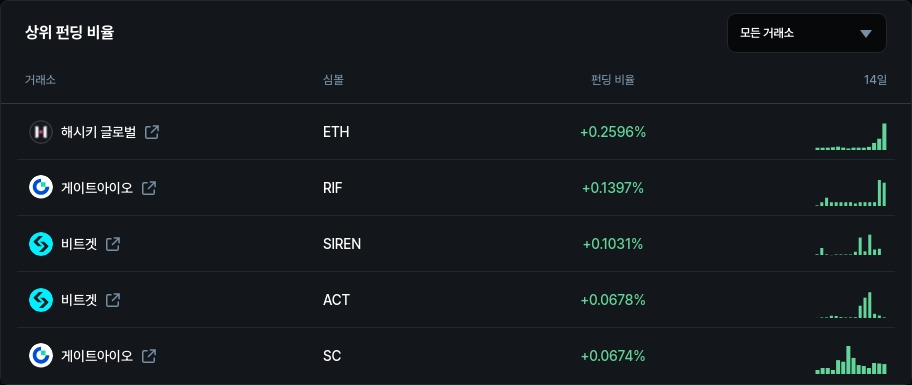Open external link for 해시키 글로벌
This screenshot has width=912, height=385.
[x=152, y=132]
